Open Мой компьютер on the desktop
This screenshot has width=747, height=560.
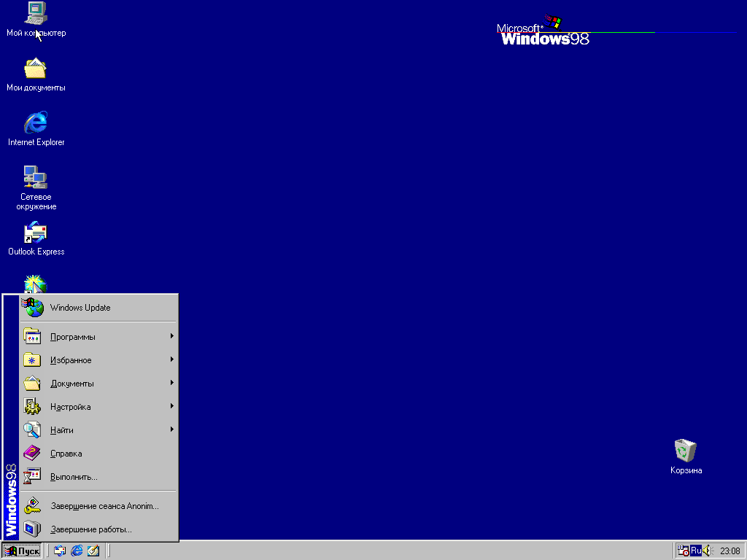35,15
